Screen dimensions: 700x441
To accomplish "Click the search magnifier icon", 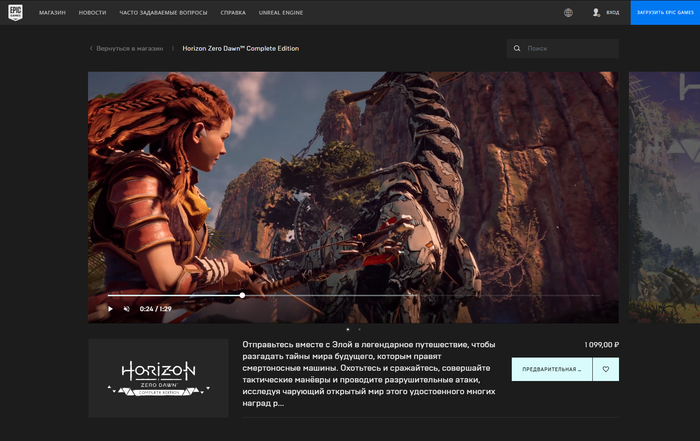I will 517,48.
